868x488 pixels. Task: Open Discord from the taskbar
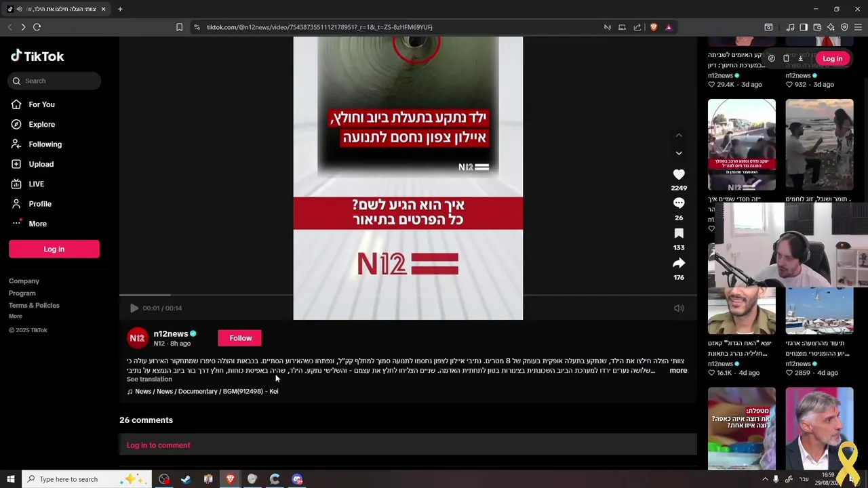(x=297, y=479)
